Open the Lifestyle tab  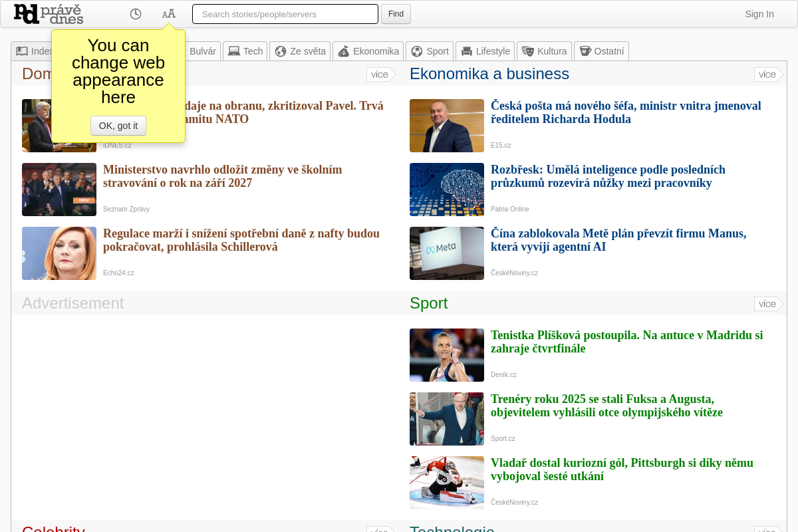pos(485,51)
